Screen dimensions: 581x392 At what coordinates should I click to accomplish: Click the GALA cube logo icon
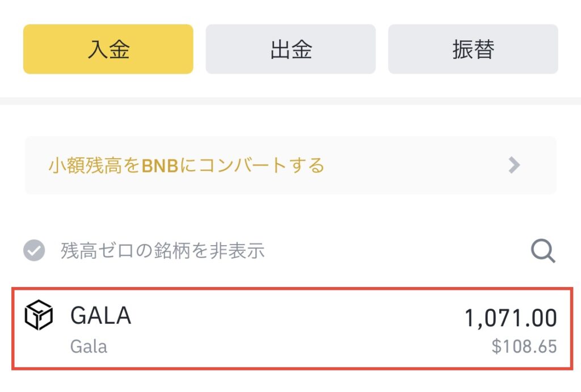click(39, 315)
